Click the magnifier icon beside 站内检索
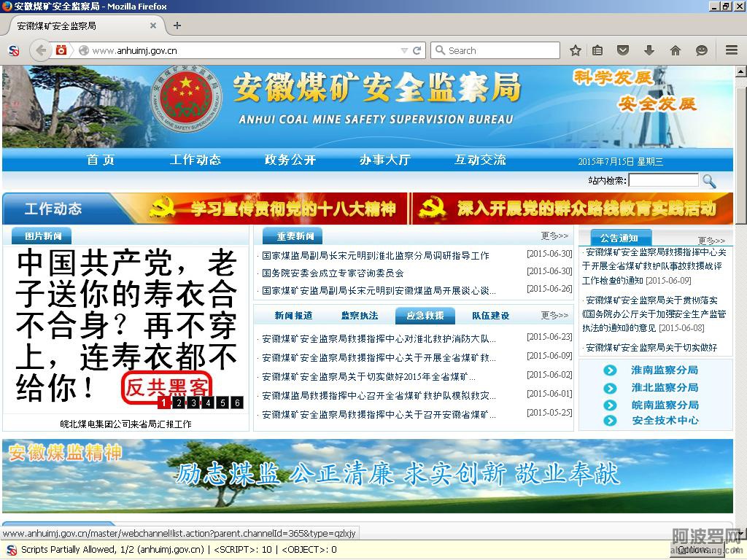The height and width of the screenshot is (560, 747). click(708, 181)
